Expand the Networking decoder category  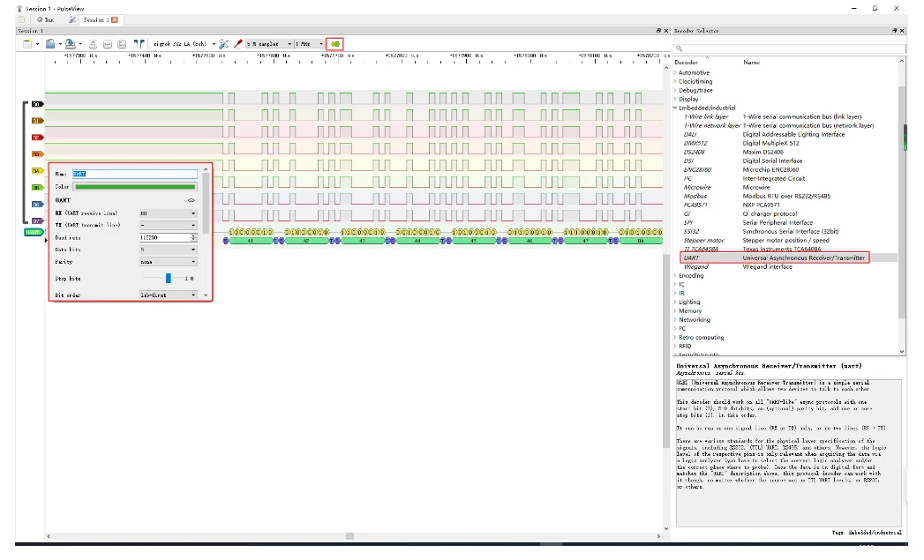(x=675, y=320)
